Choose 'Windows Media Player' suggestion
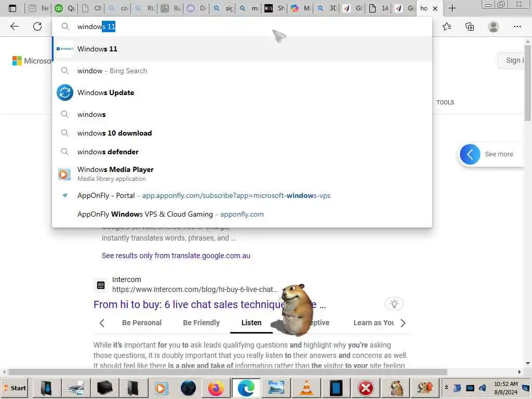Viewport: 532px width, 399px height. [x=242, y=174]
